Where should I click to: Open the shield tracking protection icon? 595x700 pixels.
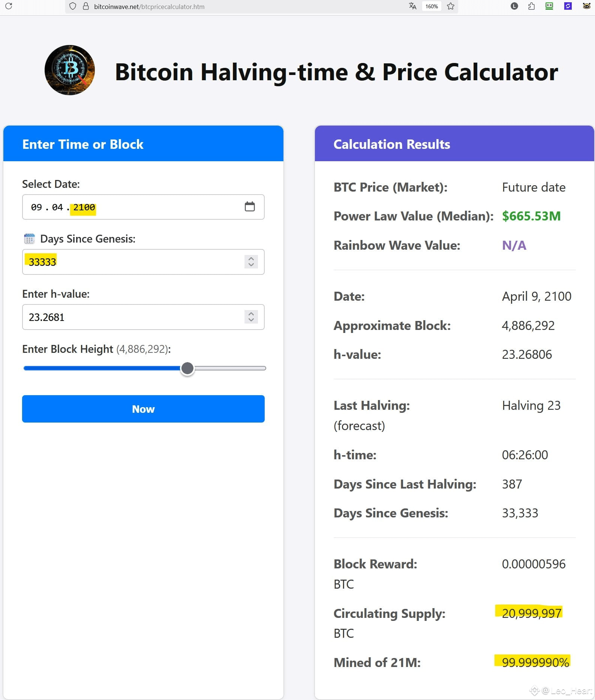73,6
